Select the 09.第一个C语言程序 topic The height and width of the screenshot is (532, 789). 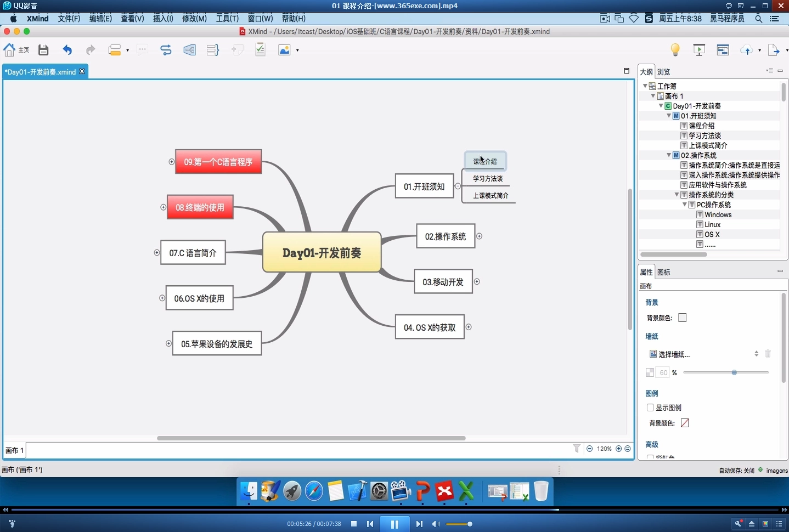(218, 162)
